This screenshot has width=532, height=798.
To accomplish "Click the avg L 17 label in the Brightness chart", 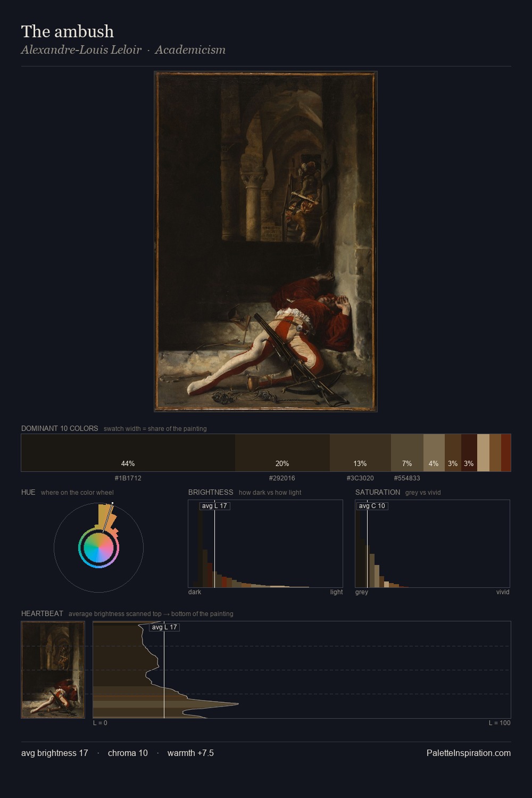I will [x=214, y=506].
